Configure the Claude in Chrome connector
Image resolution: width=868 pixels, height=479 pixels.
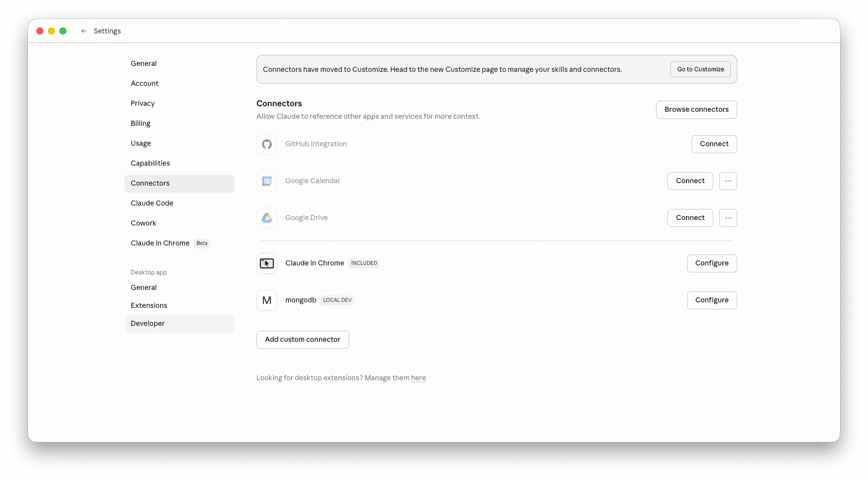point(711,263)
